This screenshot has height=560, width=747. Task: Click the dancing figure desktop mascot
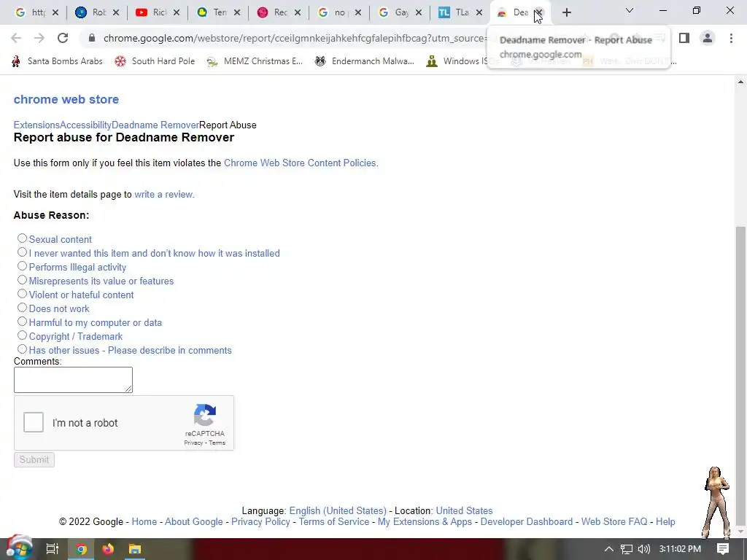[717, 502]
